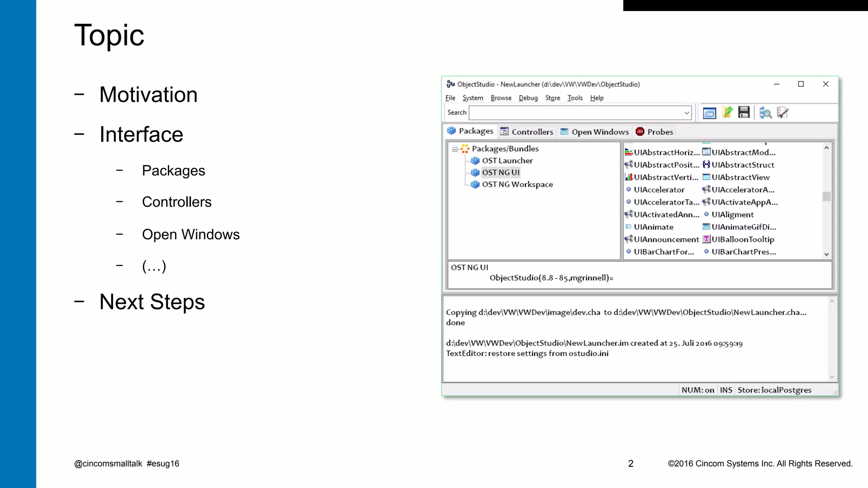Open the System menu

click(x=473, y=98)
